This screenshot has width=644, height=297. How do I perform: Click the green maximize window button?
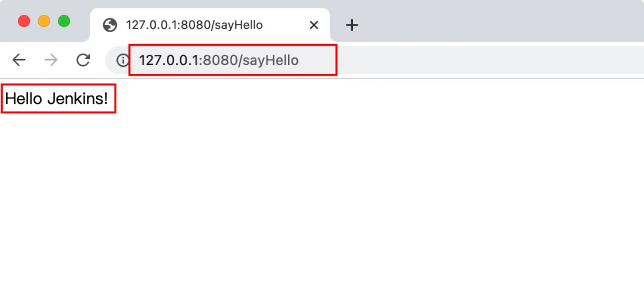64,21
